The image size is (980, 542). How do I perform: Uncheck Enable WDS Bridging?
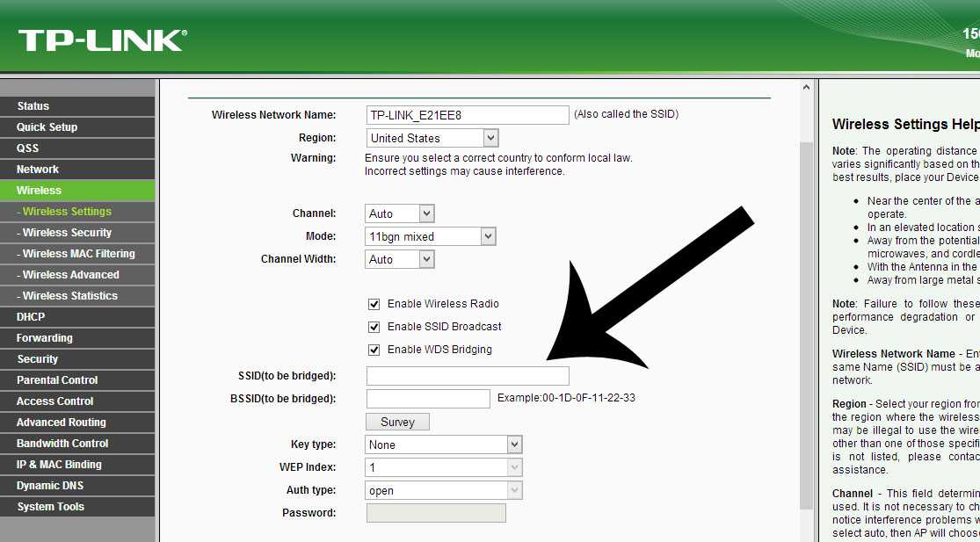click(x=374, y=350)
